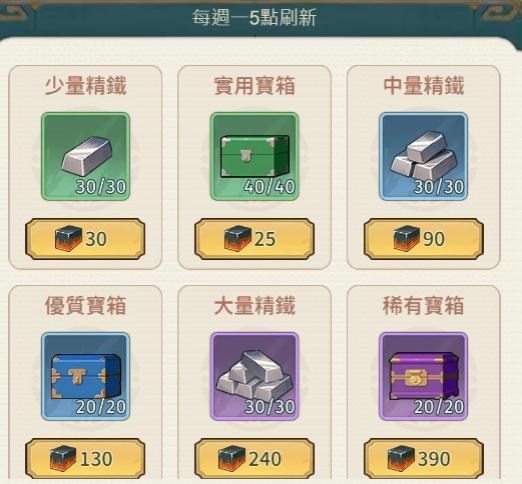Buy 少量精鐵 for 30 coal
The image size is (522, 484).
[85, 239]
